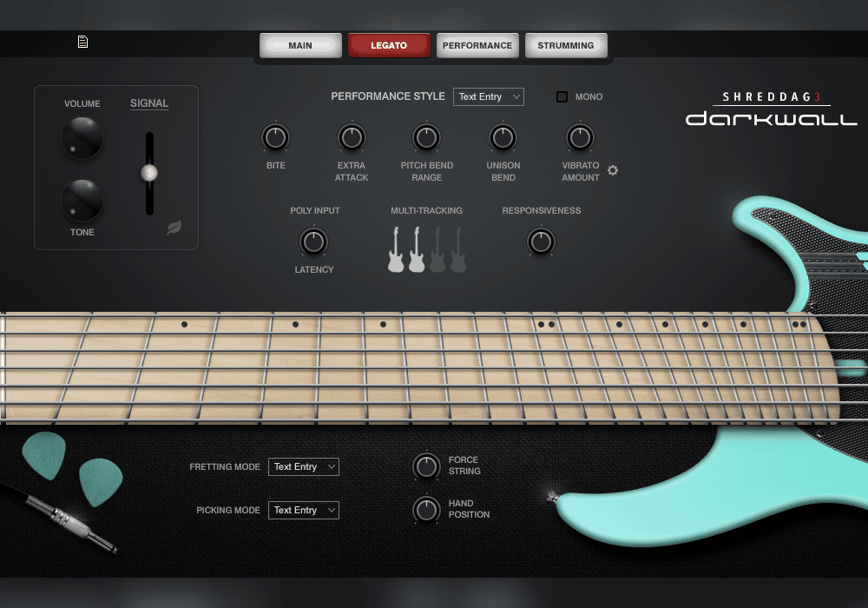Click the Signal level slider handle

click(x=149, y=173)
